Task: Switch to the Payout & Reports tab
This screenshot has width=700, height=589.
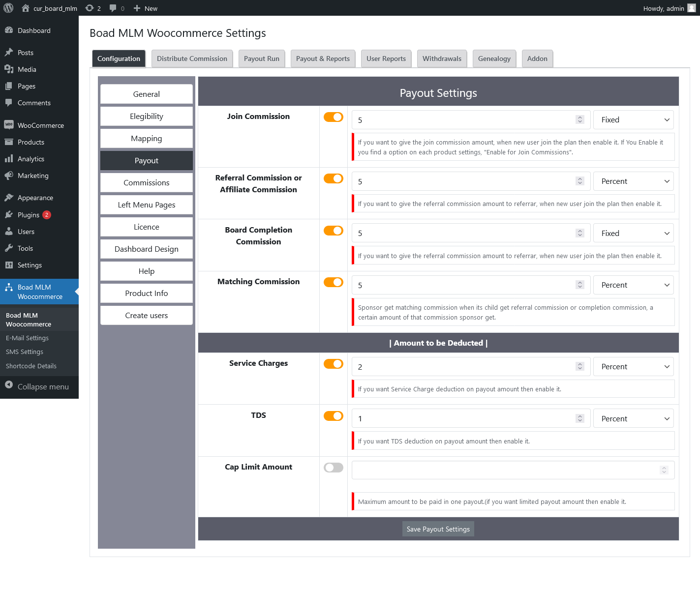Action: click(x=323, y=59)
